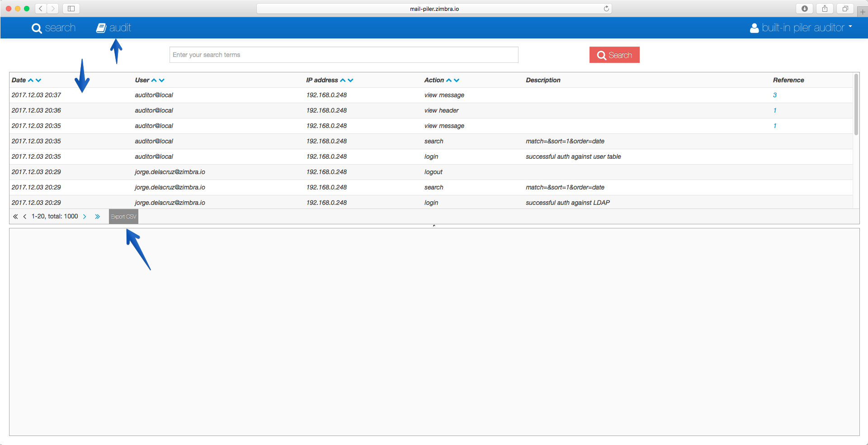This screenshot has height=445, width=868.
Task: Sort User column ascending
Action: pos(154,80)
